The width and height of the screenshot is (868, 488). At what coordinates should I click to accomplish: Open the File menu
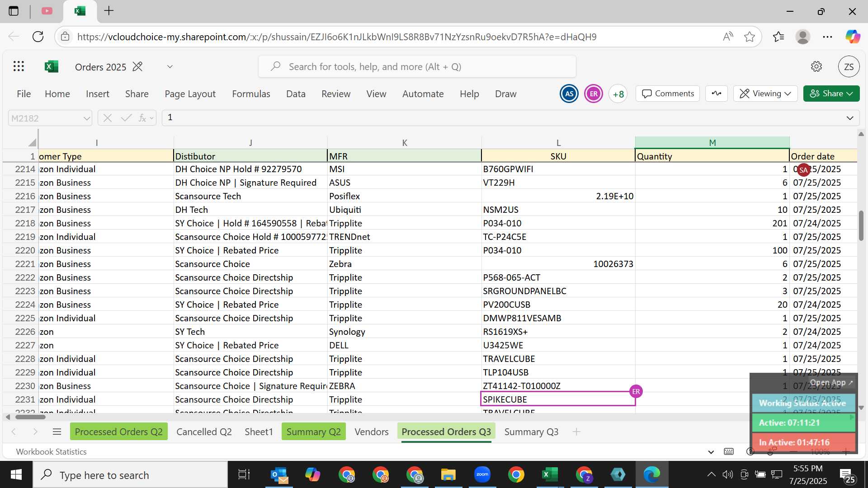pyautogui.click(x=24, y=94)
